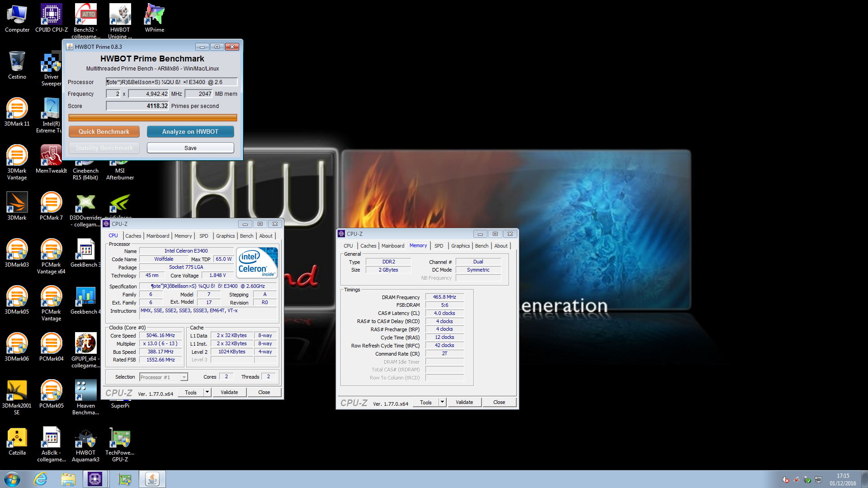
Task: Open Catzilla desktop shortcut
Action: 17,441
